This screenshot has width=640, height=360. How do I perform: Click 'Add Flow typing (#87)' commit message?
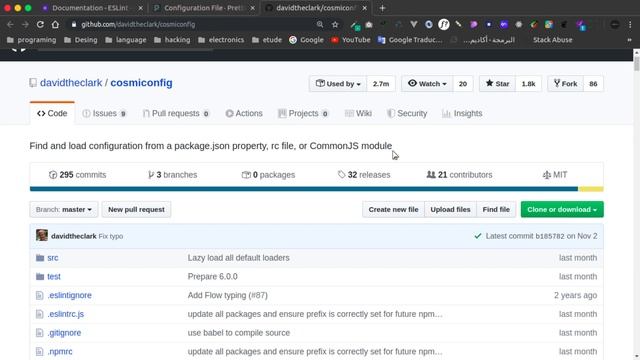tap(228, 296)
